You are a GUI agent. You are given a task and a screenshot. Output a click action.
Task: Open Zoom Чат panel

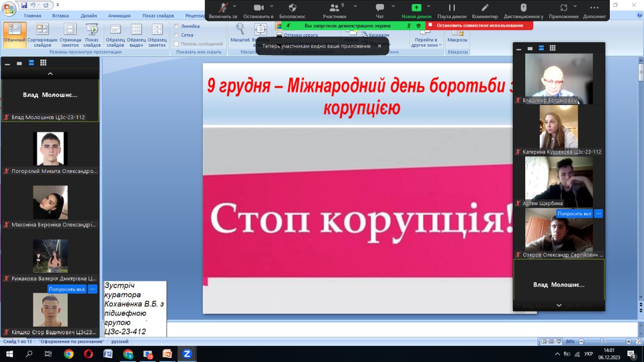tap(380, 10)
